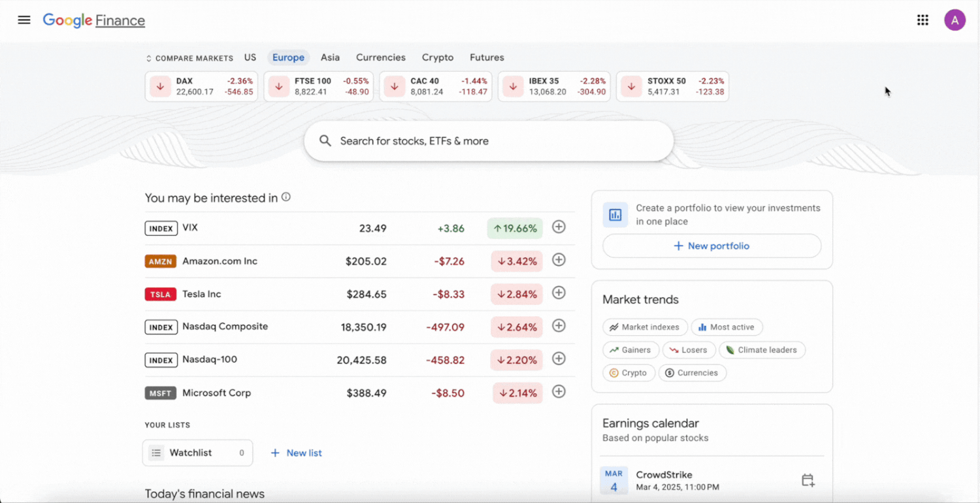Click the CAC 40 down-arrow icon
This screenshot has width=980, height=503.
pyautogui.click(x=395, y=86)
